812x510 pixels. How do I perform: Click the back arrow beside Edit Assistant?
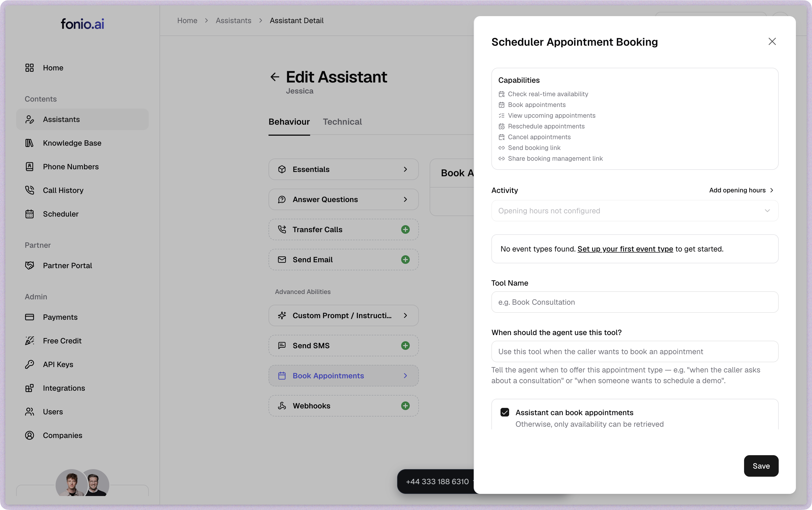(x=275, y=77)
